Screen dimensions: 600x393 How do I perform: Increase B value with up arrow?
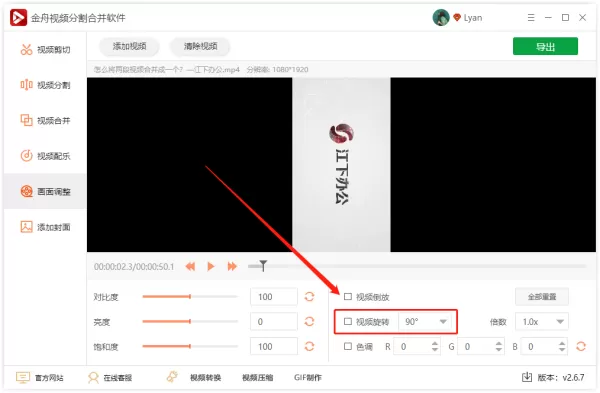coord(562,343)
